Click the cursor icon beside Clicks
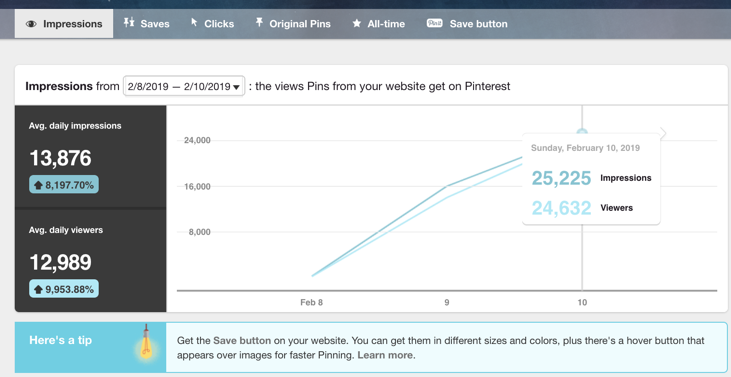 pyautogui.click(x=194, y=22)
